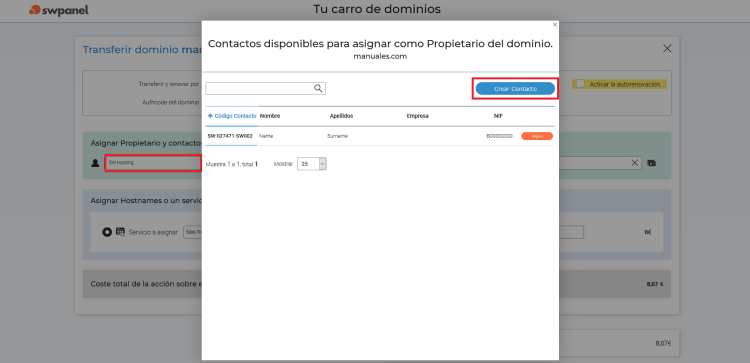Open the Servicio a asignar dropdown
The image size is (750, 363).
click(193, 232)
